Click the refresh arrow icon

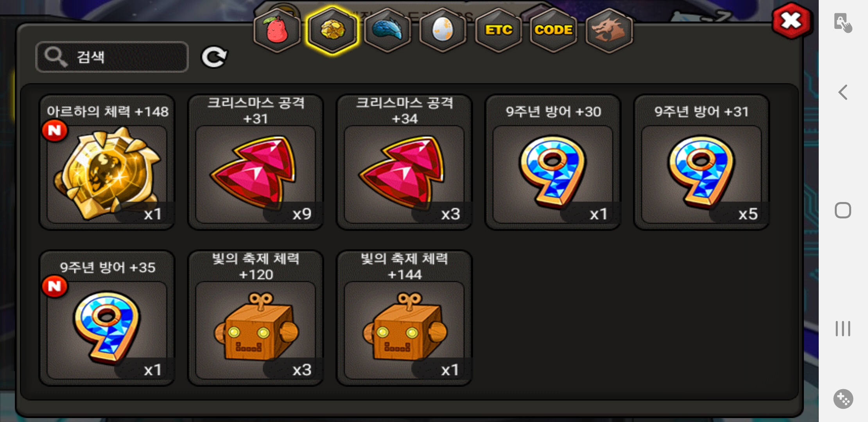(214, 57)
